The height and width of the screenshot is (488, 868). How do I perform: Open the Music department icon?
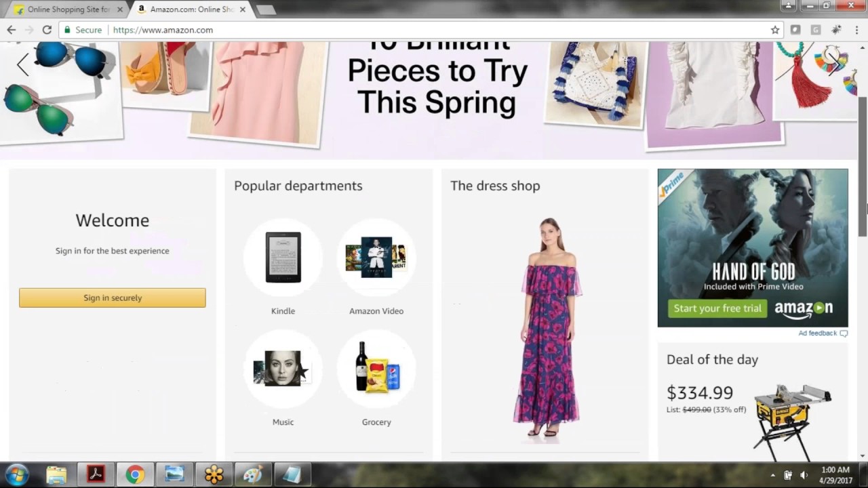pos(283,369)
